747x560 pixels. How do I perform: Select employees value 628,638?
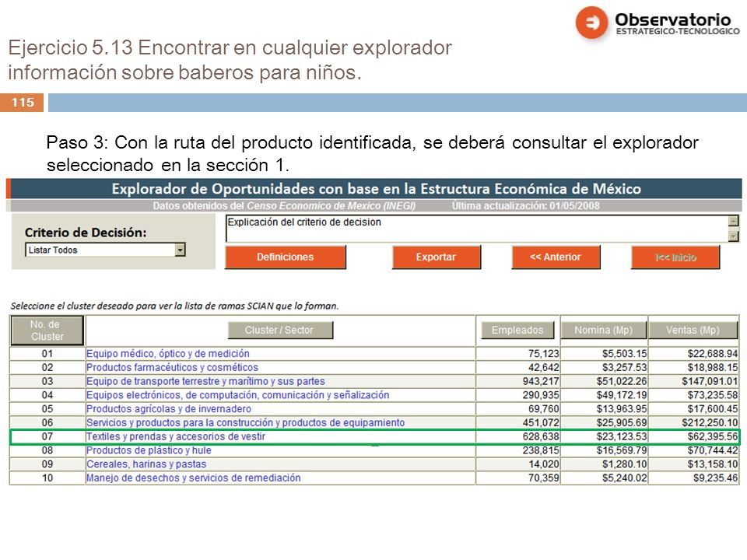541,436
